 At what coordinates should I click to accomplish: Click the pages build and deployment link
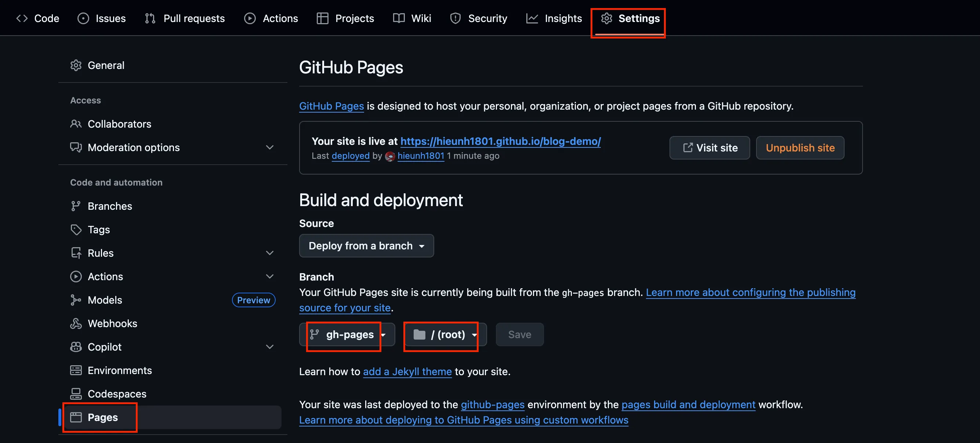688,404
